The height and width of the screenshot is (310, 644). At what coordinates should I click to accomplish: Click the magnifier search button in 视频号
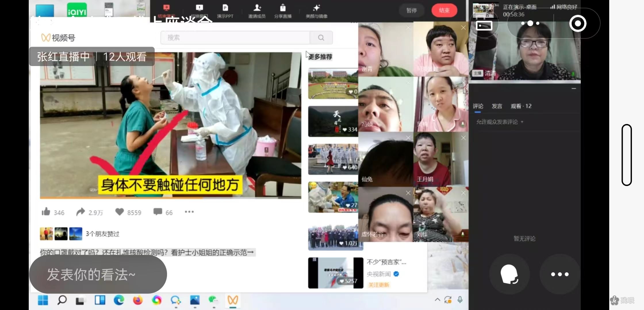321,38
